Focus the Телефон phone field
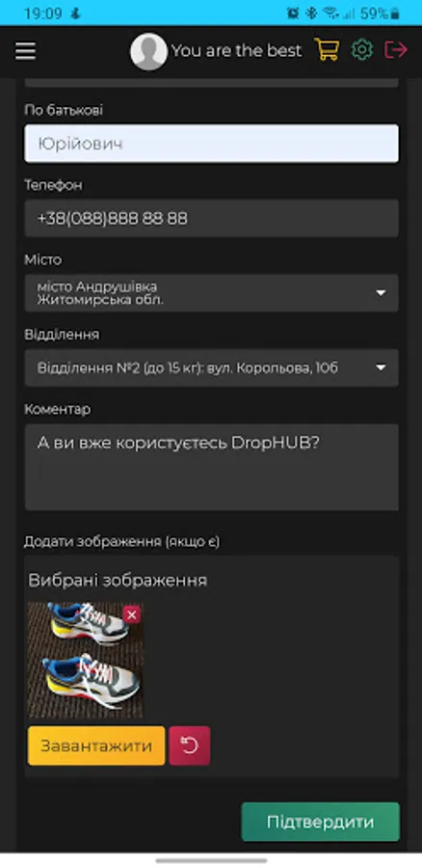The image size is (422, 868). (x=211, y=218)
